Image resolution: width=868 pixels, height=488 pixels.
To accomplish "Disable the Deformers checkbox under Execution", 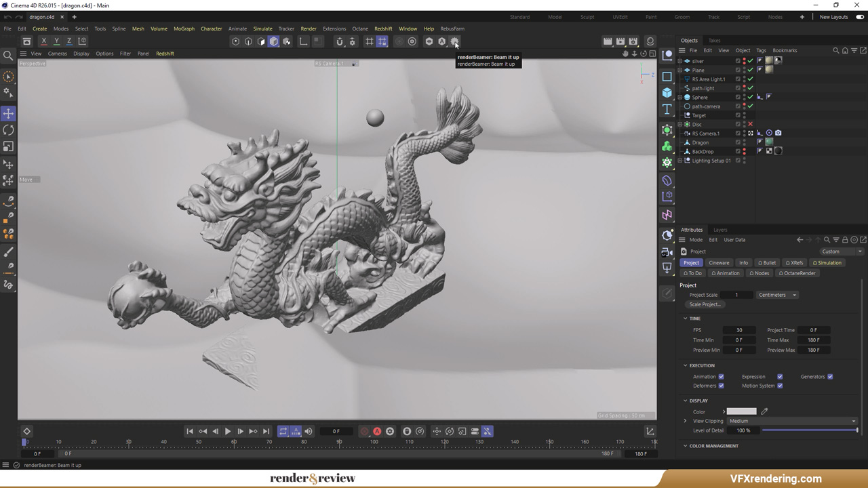I will (721, 386).
